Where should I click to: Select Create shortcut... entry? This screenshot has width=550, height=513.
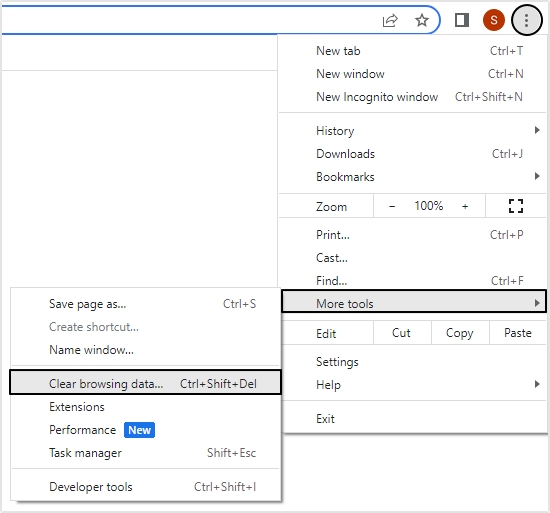pyautogui.click(x=146, y=327)
